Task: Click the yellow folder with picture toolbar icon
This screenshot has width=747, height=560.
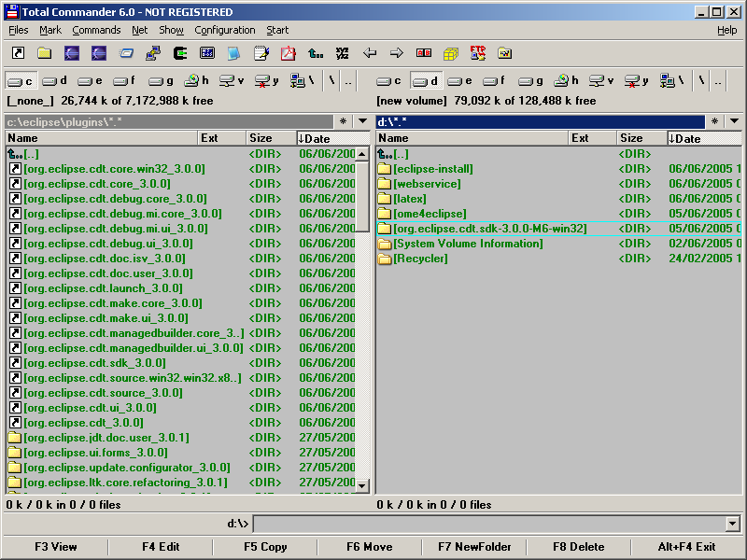Action: 504,53
